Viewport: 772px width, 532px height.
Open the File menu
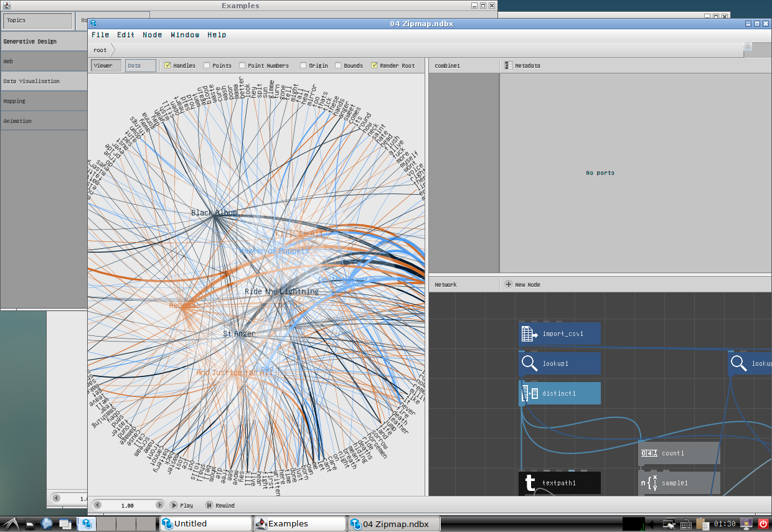pos(100,35)
